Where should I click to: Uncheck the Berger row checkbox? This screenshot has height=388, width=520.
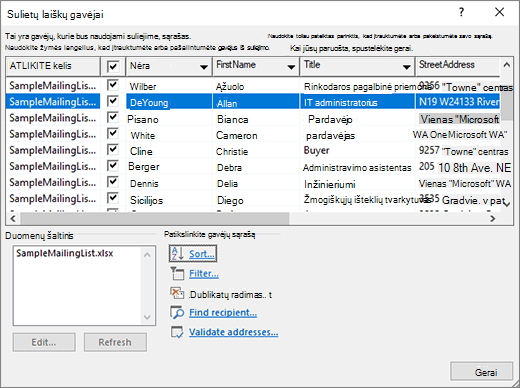113,165
